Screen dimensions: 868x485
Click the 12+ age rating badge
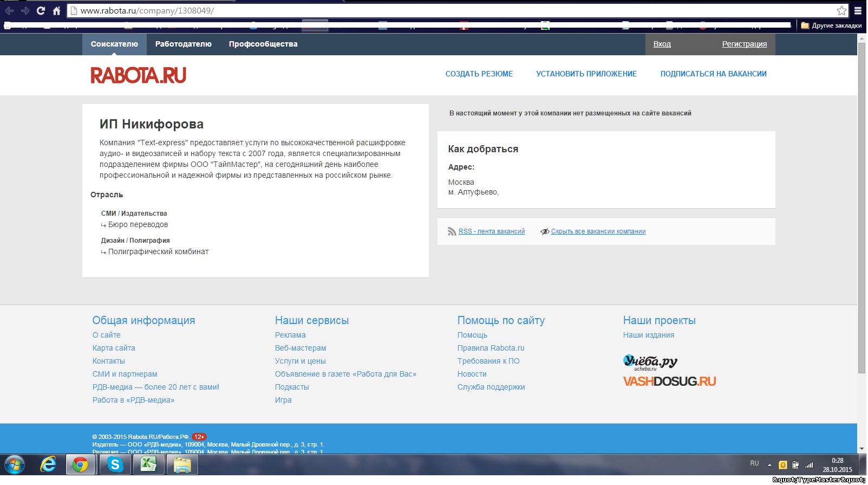199,437
